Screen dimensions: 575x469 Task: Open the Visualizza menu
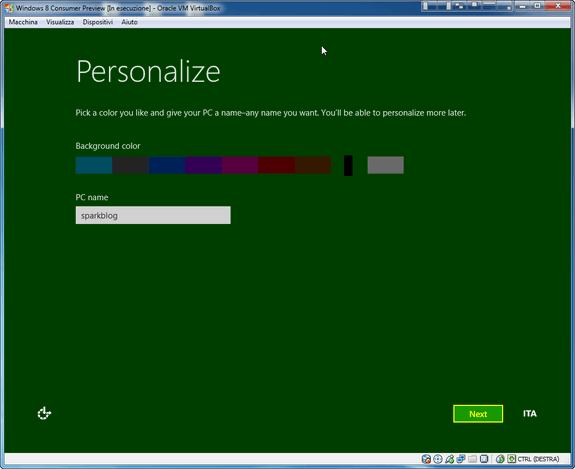point(60,22)
